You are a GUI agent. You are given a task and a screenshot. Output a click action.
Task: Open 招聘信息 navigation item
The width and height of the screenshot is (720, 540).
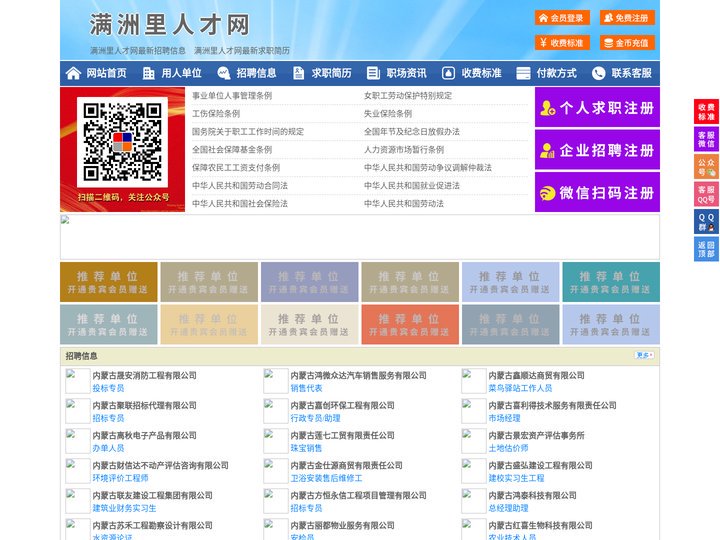[x=256, y=73]
